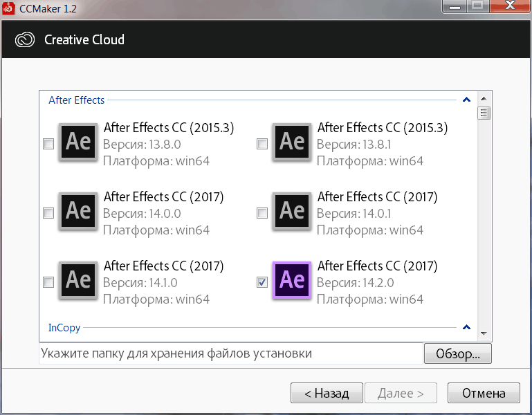Click the scrollbar down arrow

pos(484,333)
